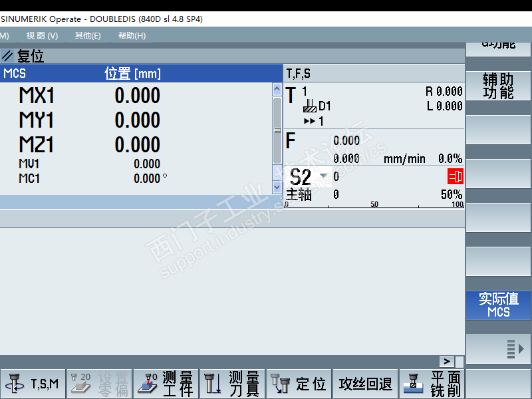Click the D1 cutting edge label
This screenshot has height=399, width=532.
(325, 106)
